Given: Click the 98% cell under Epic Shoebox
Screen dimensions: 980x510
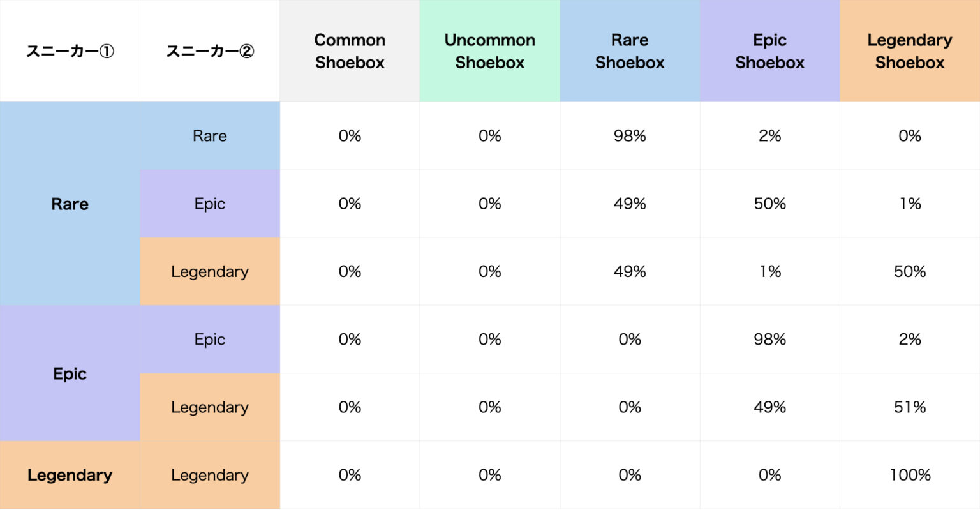Looking at the screenshot, I should (x=769, y=340).
